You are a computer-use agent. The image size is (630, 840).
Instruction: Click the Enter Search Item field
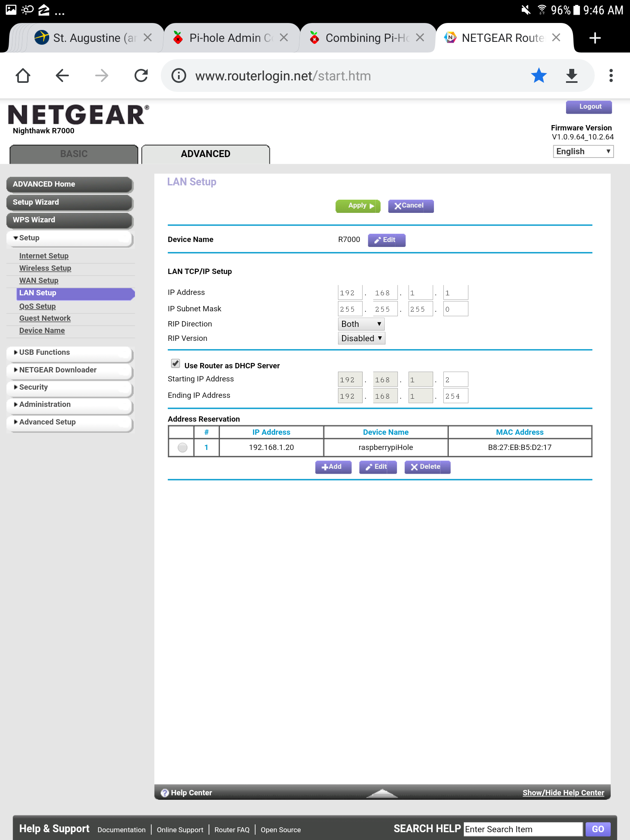523,829
